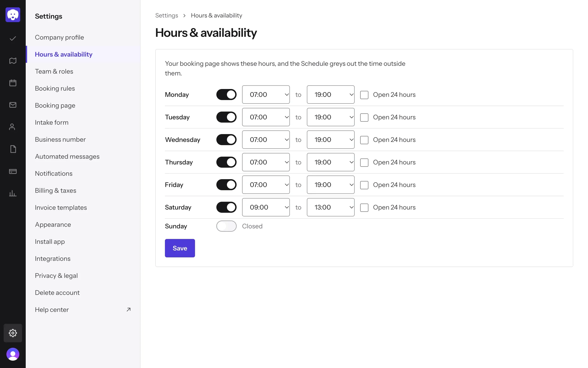This screenshot has height=368, width=588.
Task: Turn off the Monday open toggle
Action: pos(226,95)
